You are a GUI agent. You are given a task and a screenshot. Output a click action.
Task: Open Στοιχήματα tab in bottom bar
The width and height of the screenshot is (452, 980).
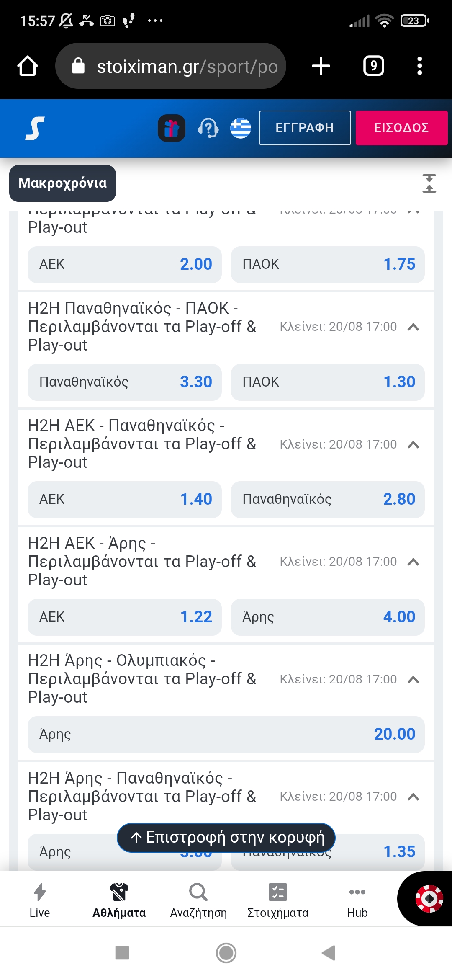[x=278, y=900]
